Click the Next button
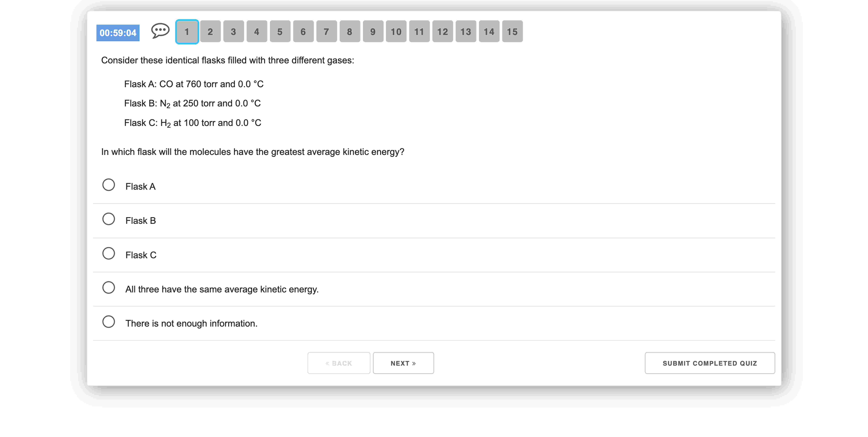This screenshot has width=868, height=437. 403,363
